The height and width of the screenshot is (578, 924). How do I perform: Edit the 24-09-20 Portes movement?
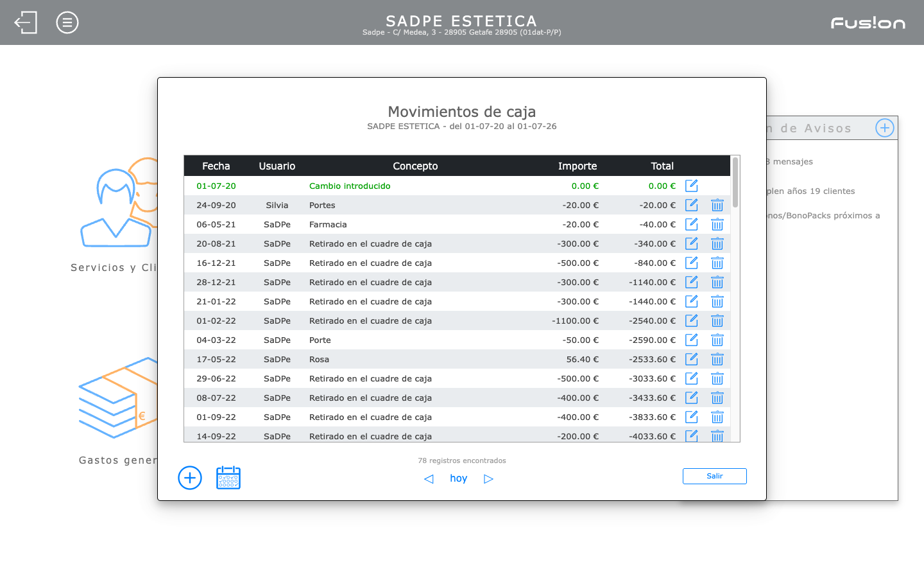pyautogui.click(x=691, y=205)
